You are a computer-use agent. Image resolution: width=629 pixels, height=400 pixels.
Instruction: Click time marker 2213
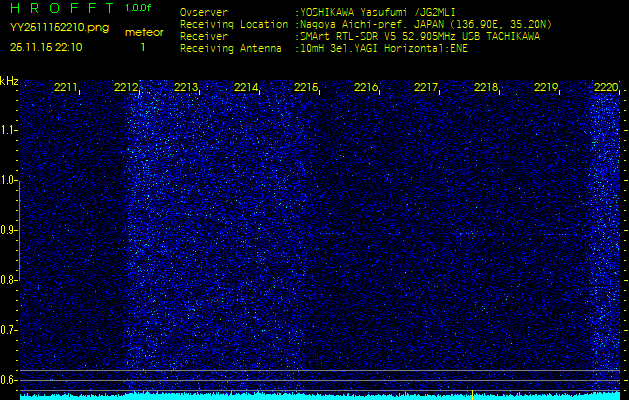[186, 87]
